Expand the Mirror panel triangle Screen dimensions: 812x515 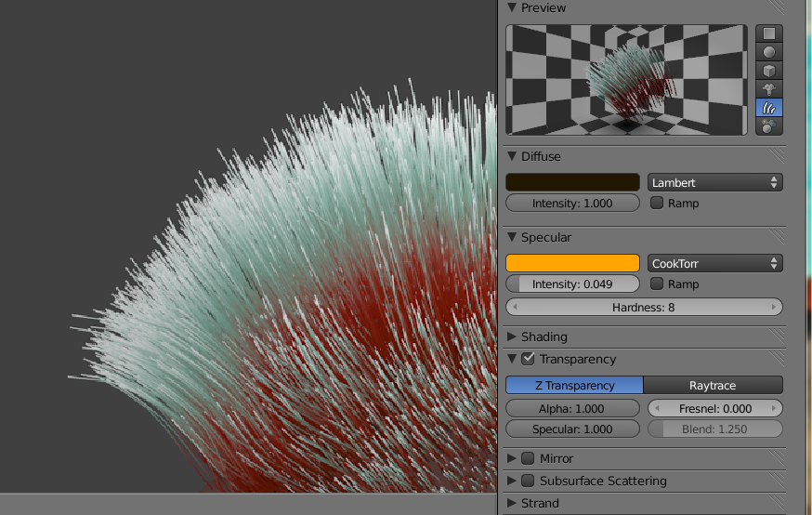[512, 458]
